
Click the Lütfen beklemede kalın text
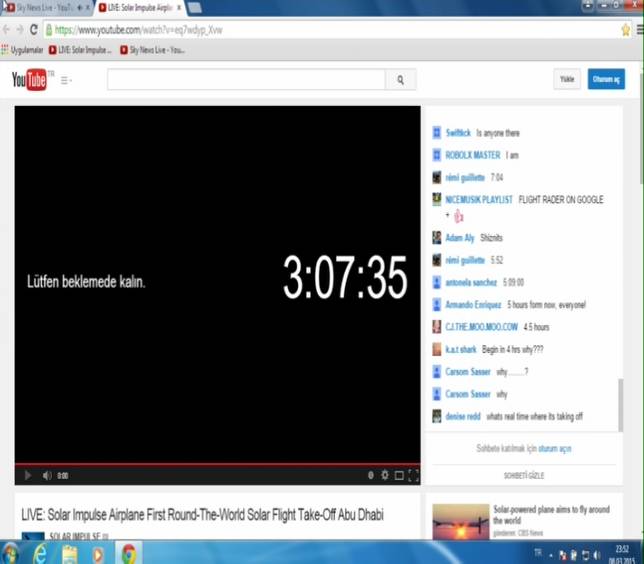point(86,282)
